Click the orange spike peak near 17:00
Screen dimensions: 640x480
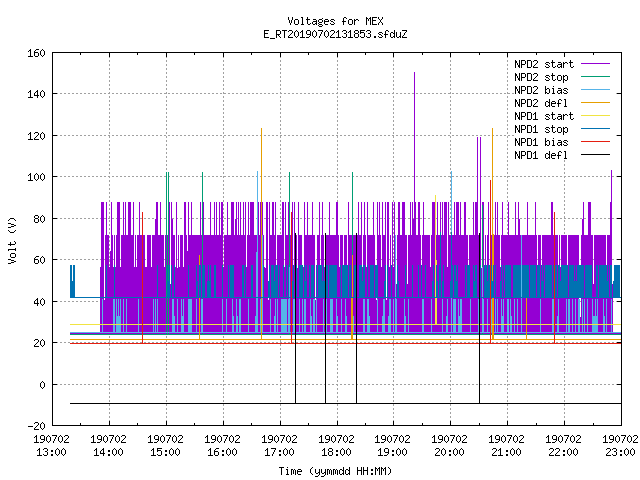tap(262, 130)
